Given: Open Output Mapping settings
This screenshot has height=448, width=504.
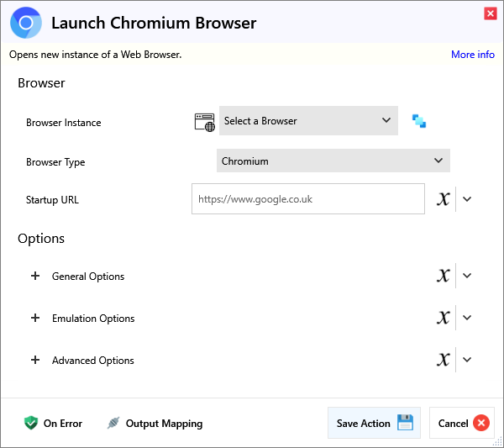Looking at the screenshot, I should point(155,424).
